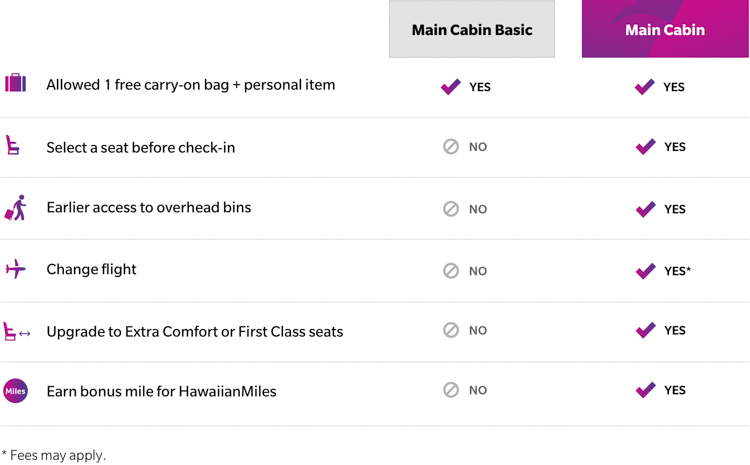Viewport: 750px width, 465px height.
Task: Click the airplane icon beside Change flight
Action: [x=15, y=269]
